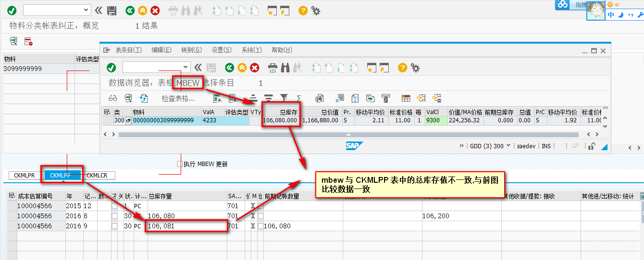Open Customize Local Layout gear in the main toolbar

coord(316,10)
